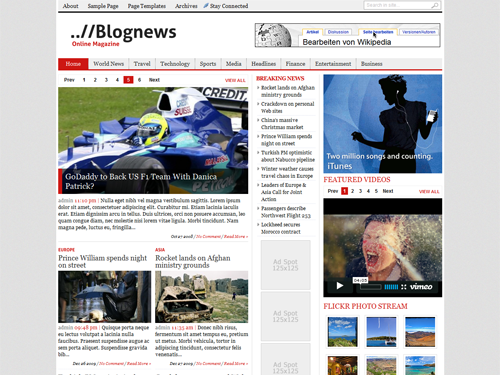Click the iTunes advertisement banner
Screen dimensions: 500x375
click(383, 124)
